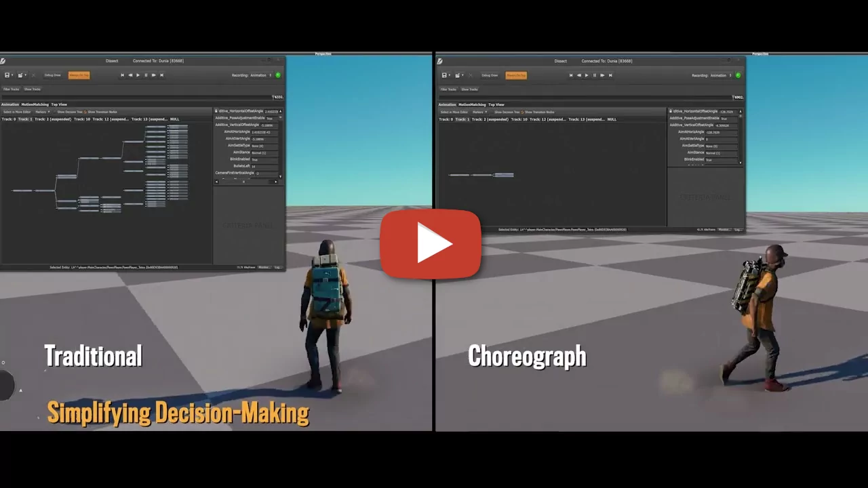Click properties scrollbar down arrow in left window
This screenshot has width=868, height=488.
pos(280,176)
